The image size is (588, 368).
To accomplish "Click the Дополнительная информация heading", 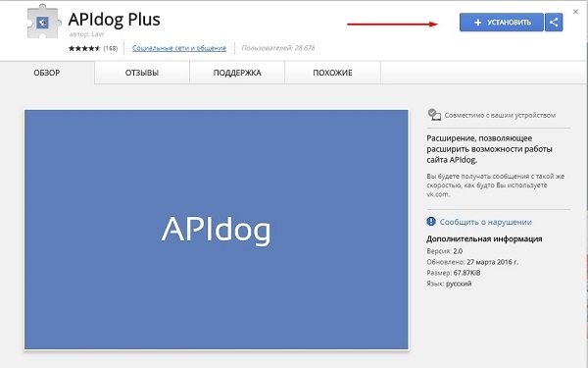I will (x=484, y=238).
